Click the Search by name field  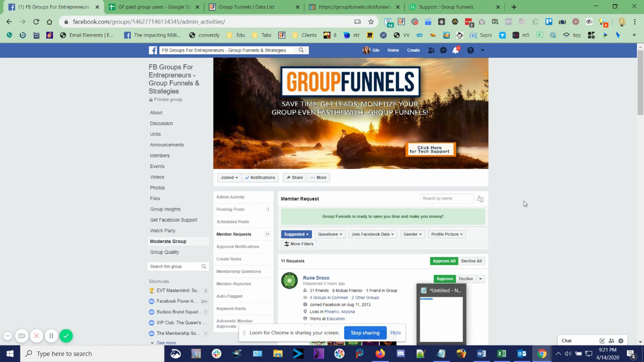coord(447,198)
